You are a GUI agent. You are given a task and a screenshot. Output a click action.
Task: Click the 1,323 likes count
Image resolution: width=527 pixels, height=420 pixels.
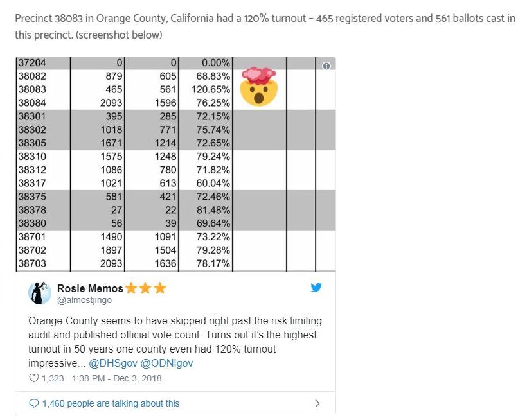[x=53, y=378]
